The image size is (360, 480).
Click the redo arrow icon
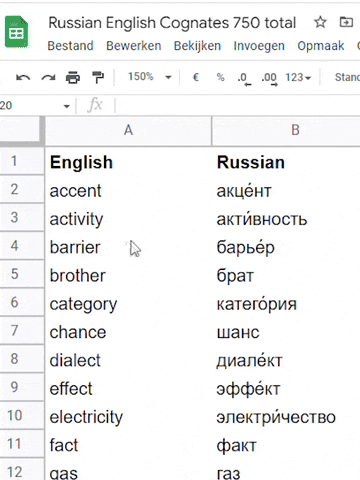click(48, 78)
